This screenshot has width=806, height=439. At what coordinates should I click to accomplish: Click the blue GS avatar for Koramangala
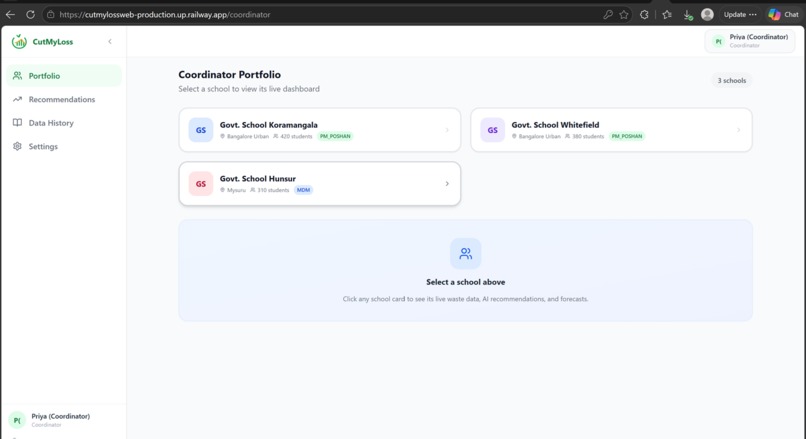pyautogui.click(x=201, y=130)
